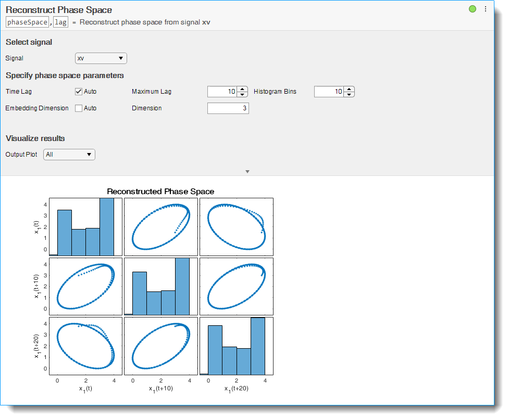509x420 pixels.
Task: Increment Maximum Lag with up arrow
Action: (242, 89)
